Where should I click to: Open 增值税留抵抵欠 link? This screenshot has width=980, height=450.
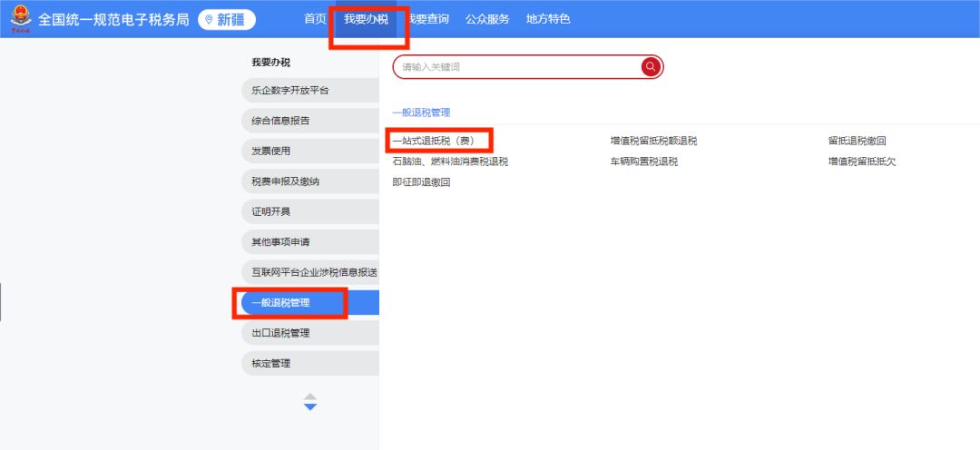pos(862,161)
